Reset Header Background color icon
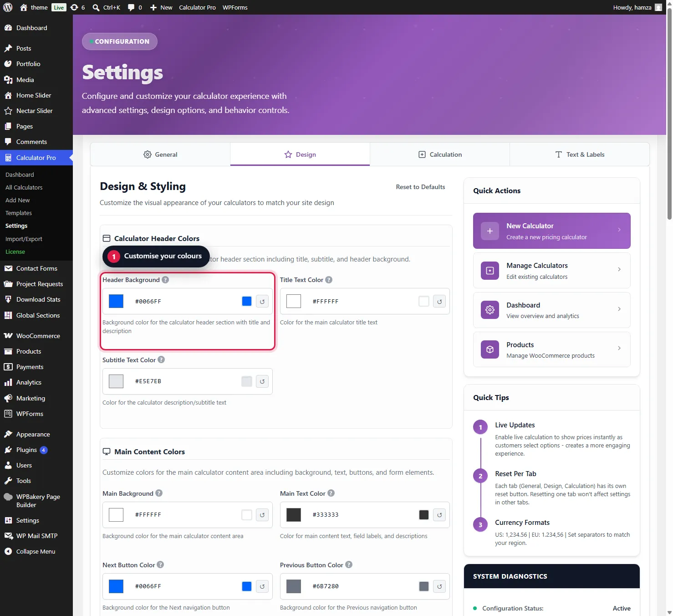The width and height of the screenshot is (673, 616). pyautogui.click(x=262, y=302)
